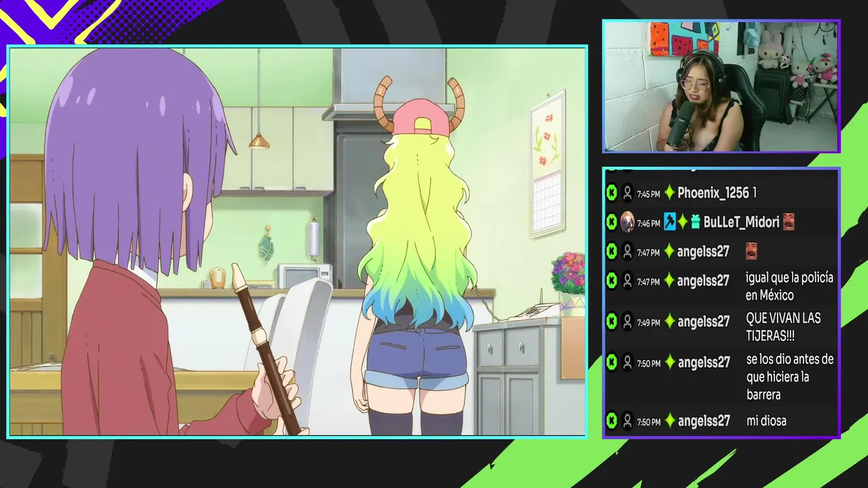This screenshot has height=488, width=868.
Task: Click the green diamond badge on the 'se los dio antes' row
Action: pyautogui.click(x=669, y=363)
